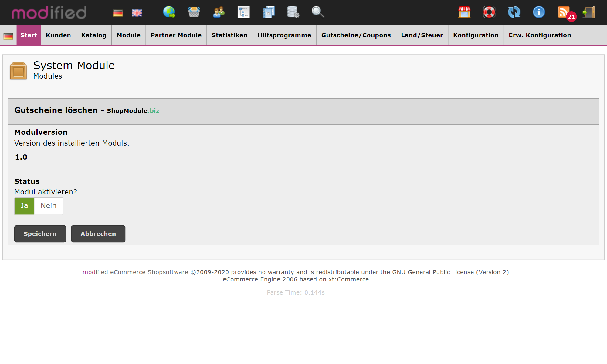The width and height of the screenshot is (607, 364).
Task: Set module status to Nein
Action: pyautogui.click(x=49, y=206)
